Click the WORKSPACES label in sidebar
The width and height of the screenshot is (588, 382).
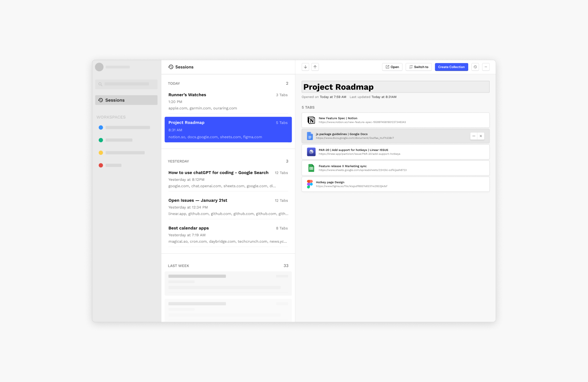[x=111, y=117]
